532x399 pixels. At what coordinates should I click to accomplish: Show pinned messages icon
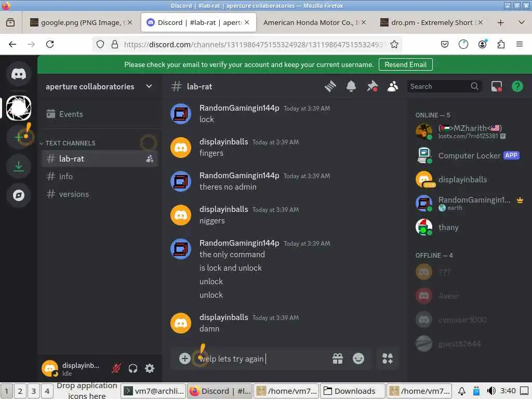372,87
